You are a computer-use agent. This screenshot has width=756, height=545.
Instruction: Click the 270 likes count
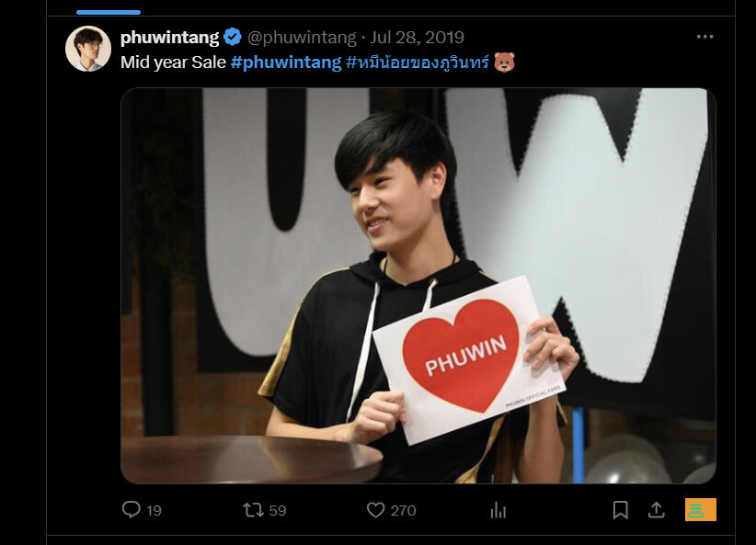point(403,511)
